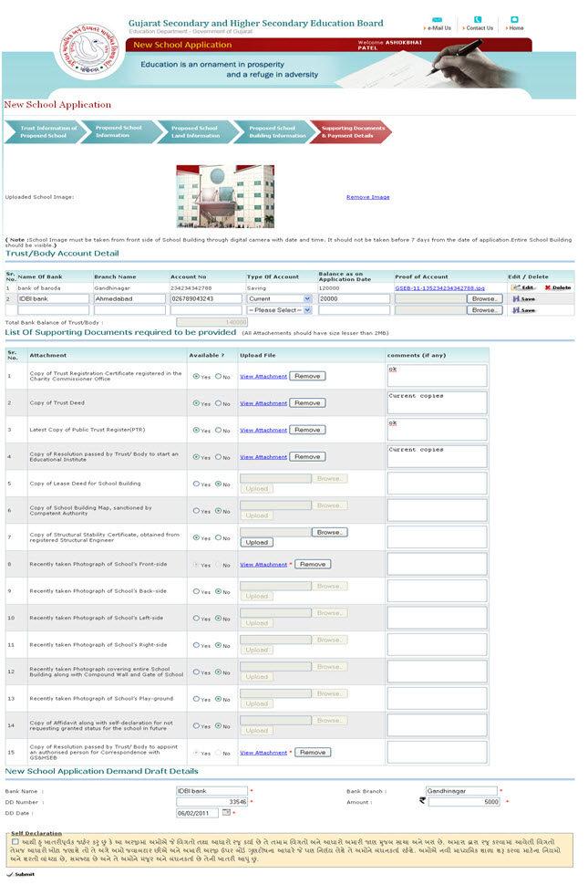Click the Demand Draft Bank Name field
Image resolution: width=588 pixels, height=885 pixels.
[x=212, y=791]
